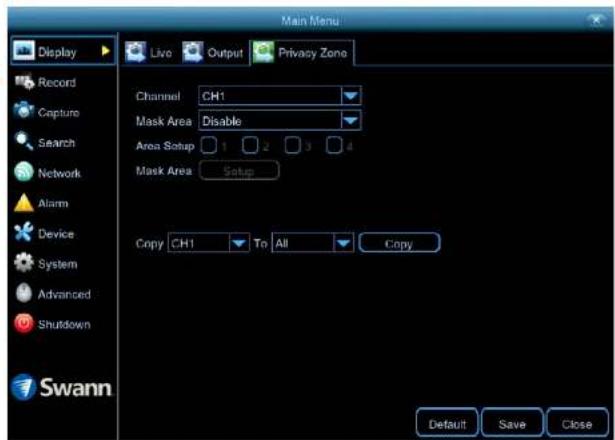Click the yellow arrow next to Display

[x=106, y=51]
